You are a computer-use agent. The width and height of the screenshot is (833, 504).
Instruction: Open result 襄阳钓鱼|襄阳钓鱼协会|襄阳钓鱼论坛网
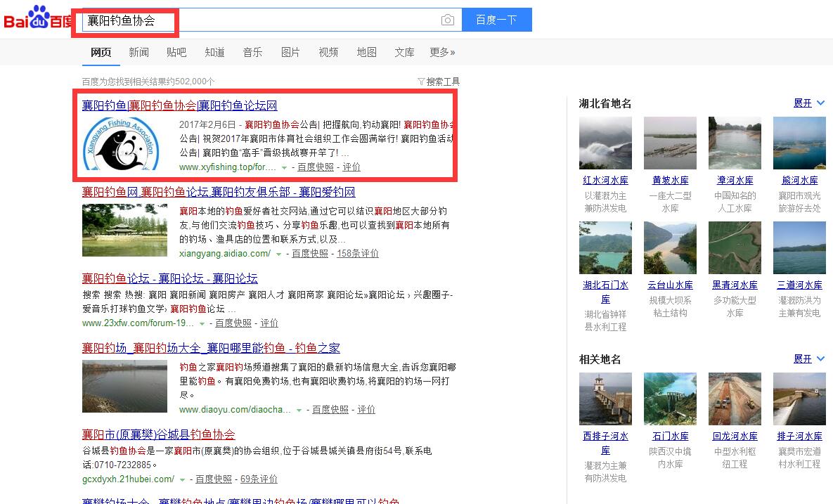coord(179,105)
